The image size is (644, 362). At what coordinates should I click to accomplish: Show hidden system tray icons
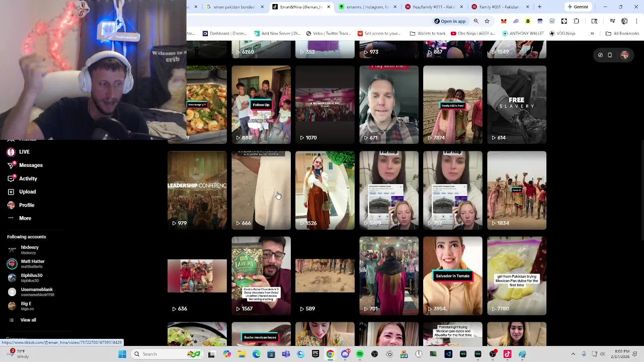(573, 354)
